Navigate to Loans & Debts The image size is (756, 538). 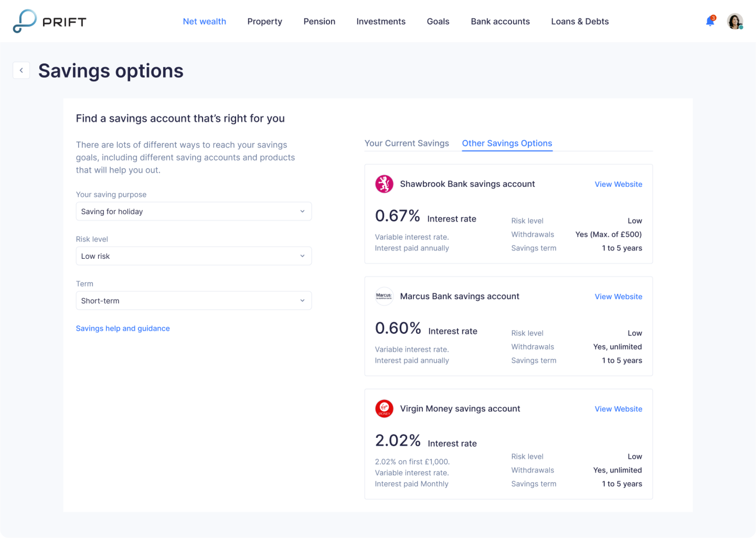[580, 21]
